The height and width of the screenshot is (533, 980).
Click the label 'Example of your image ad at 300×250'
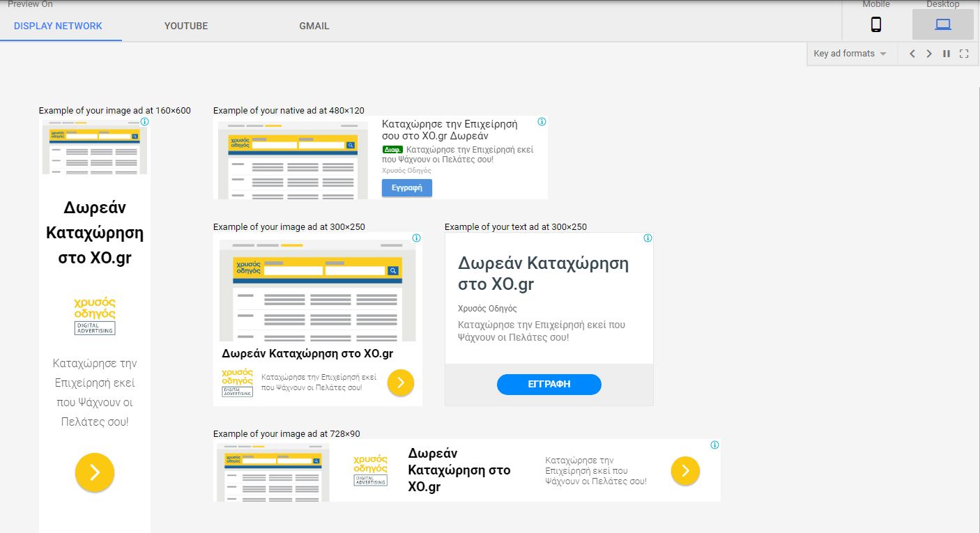289,226
